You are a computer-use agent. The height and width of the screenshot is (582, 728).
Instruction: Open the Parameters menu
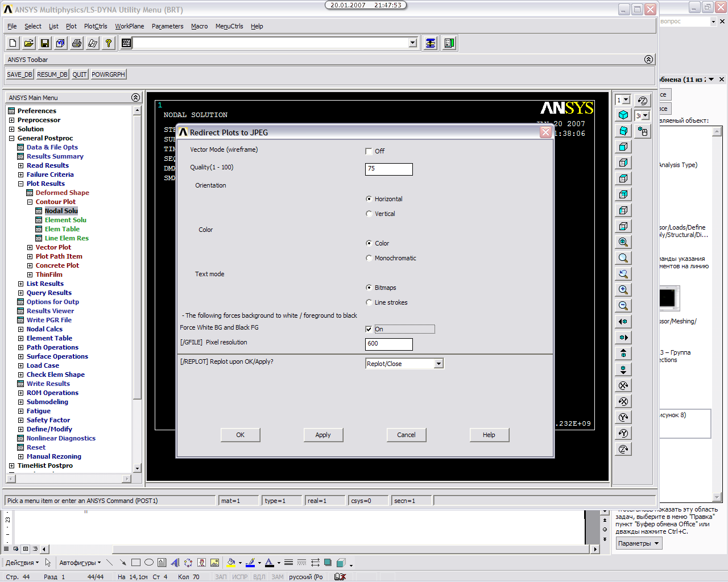[x=168, y=26]
